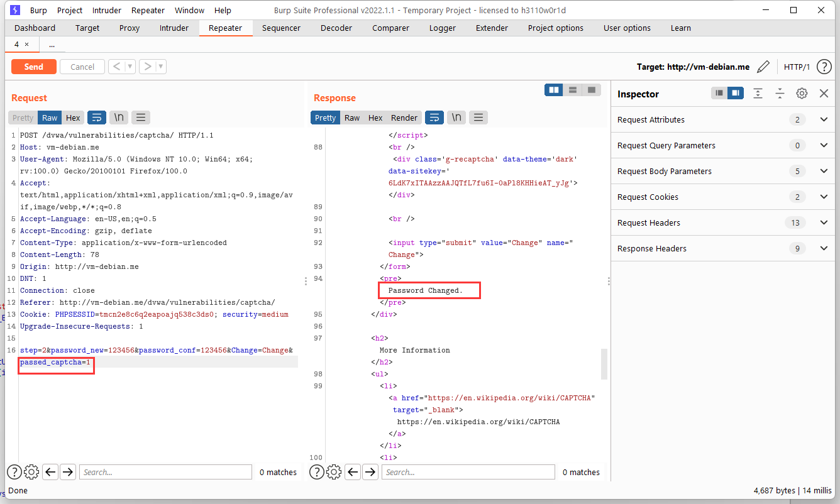
Task: Go to previous Response search match arrow
Action: [353, 472]
